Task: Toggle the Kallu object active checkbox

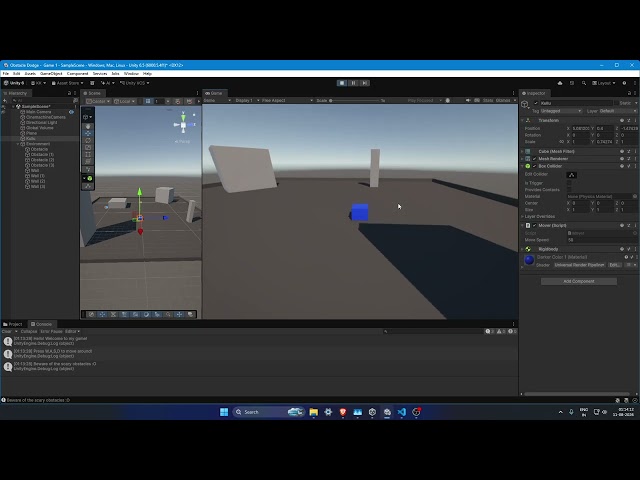Action: click(536, 103)
